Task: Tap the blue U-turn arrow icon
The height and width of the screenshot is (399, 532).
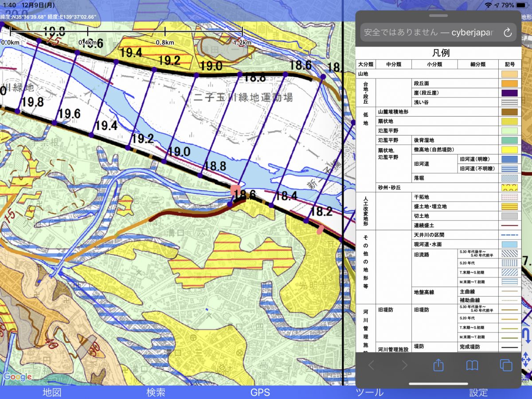Action: pos(526,336)
